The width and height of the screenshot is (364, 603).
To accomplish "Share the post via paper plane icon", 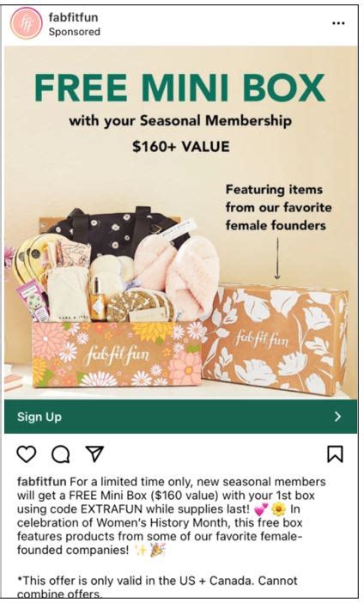I will (94, 454).
